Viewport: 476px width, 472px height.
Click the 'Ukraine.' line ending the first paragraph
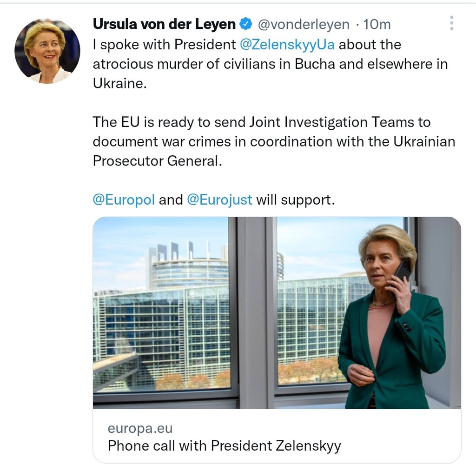click(119, 84)
